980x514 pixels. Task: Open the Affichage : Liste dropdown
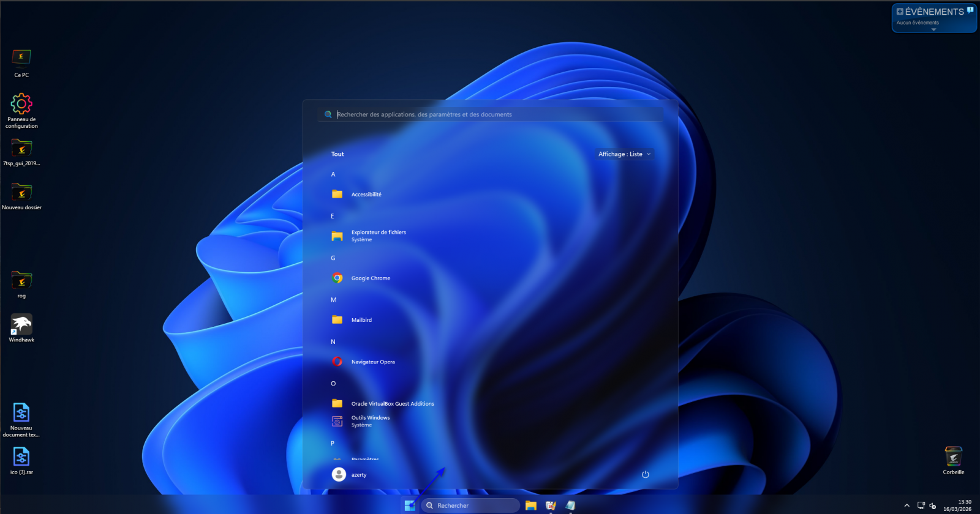(x=624, y=154)
